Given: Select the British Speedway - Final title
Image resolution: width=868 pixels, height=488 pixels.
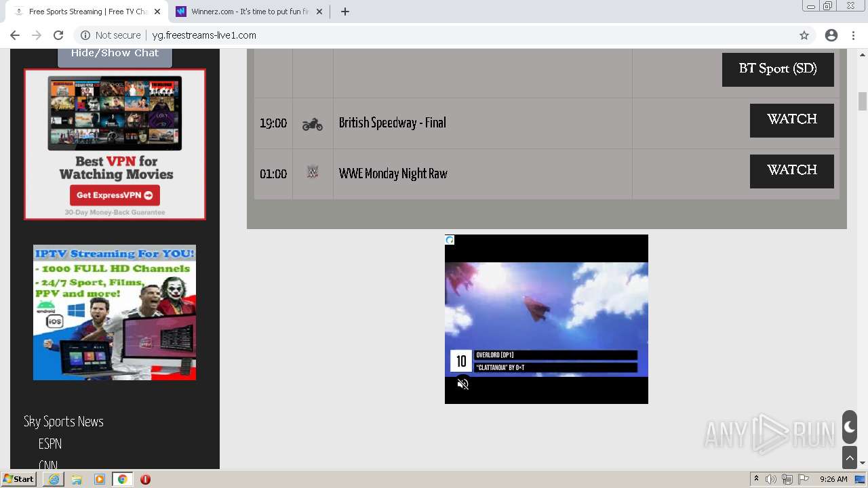Looking at the screenshot, I should (x=392, y=123).
